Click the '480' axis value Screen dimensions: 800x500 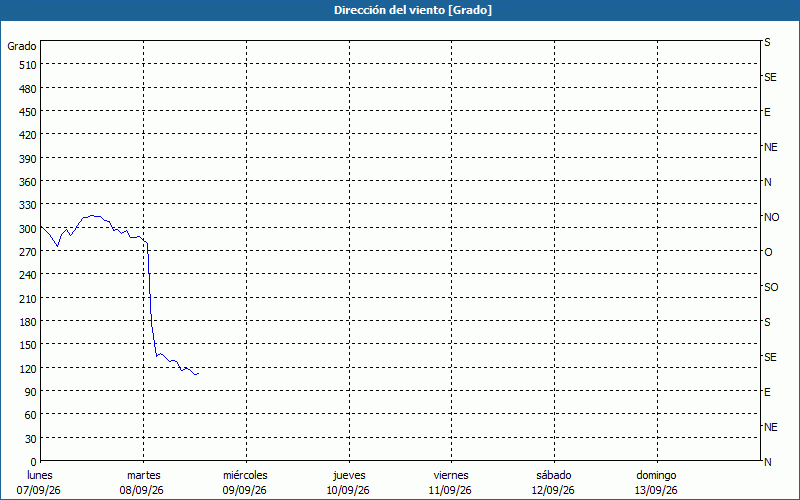(x=28, y=89)
